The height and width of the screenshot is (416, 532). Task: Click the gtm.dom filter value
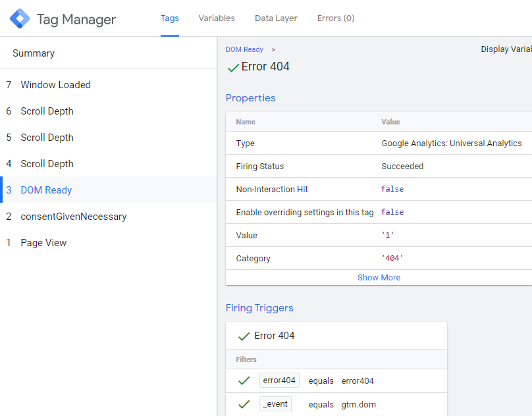click(359, 405)
